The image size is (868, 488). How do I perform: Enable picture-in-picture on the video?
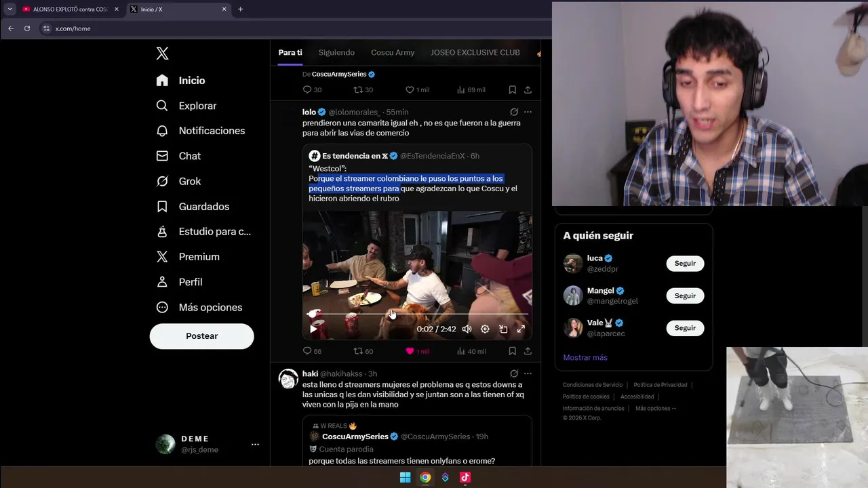point(503,329)
